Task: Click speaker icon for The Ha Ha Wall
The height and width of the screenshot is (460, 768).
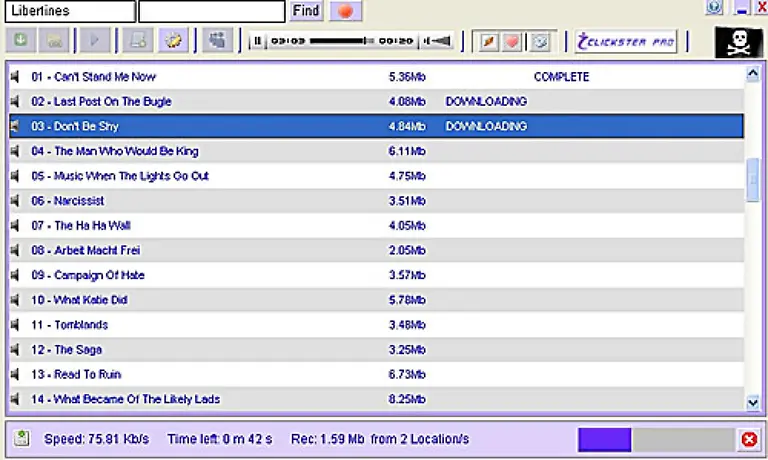Action: tap(15, 225)
